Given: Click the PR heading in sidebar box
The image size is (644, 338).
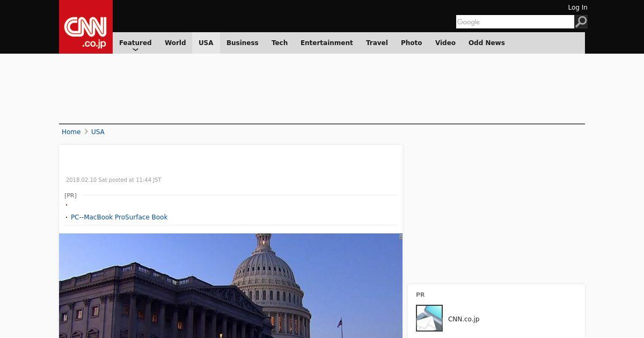Looking at the screenshot, I should (x=420, y=295).
